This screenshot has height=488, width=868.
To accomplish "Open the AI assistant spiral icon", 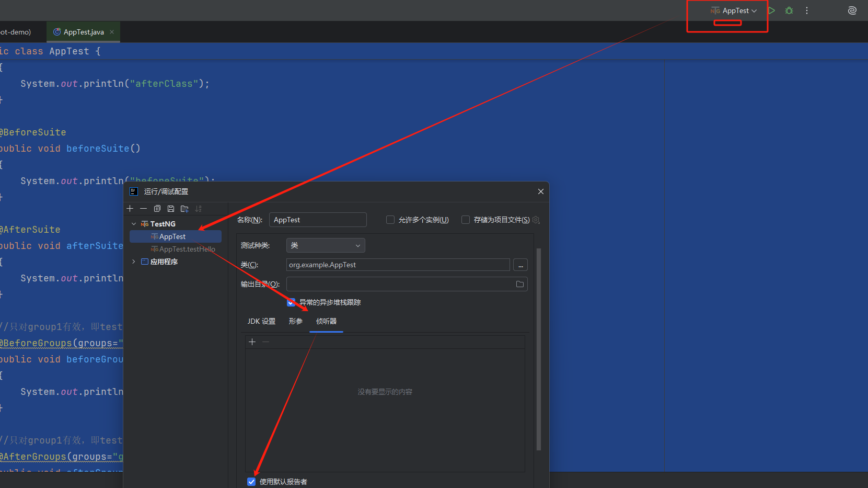I will pos(852,10).
